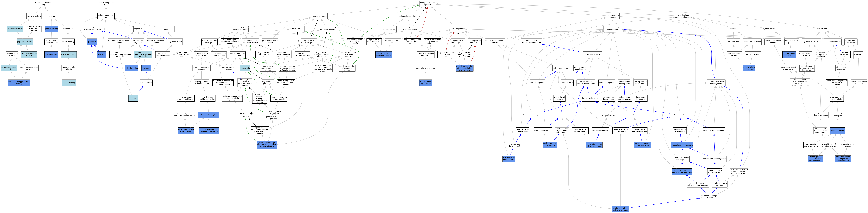Click 'cerebellar Purkinje cell layer development' node
This screenshot has width=868, height=213.
682,172
